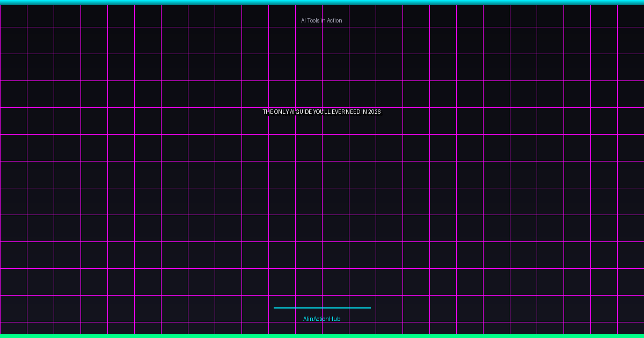This screenshot has width=644, height=338.
Task: Click the word "YOU'LL" in the headline
Action: [x=321, y=112]
